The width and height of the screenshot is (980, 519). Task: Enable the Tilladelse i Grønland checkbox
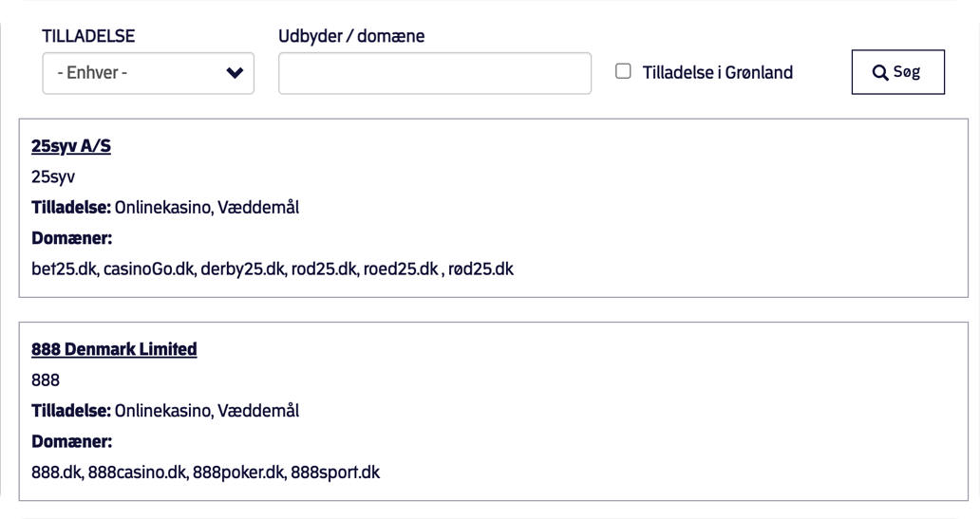623,71
